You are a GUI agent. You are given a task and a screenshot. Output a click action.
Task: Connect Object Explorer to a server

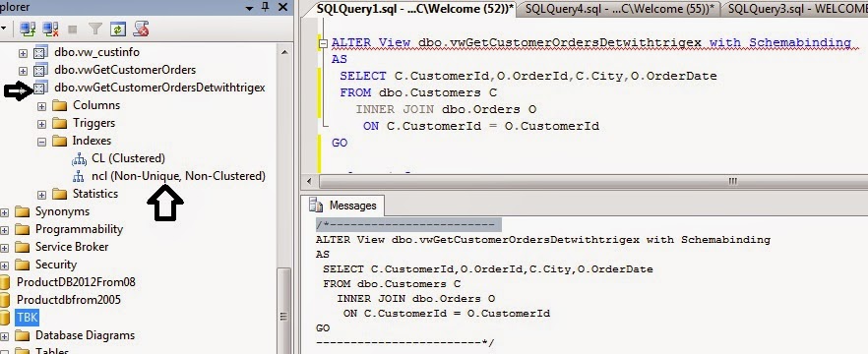click(28, 29)
